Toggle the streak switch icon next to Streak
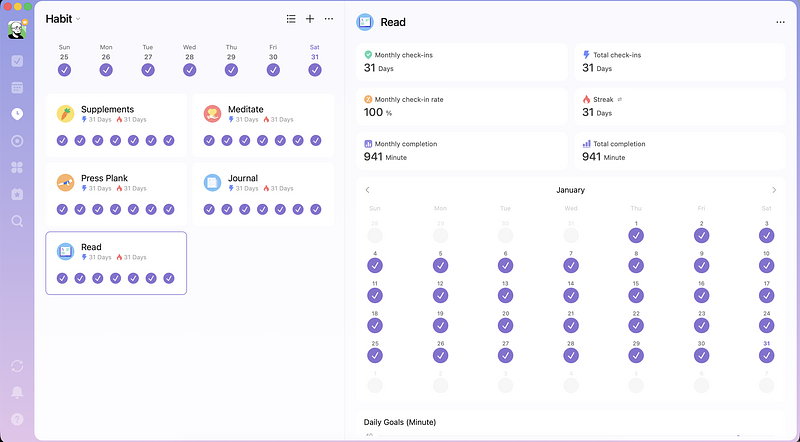The height and width of the screenshot is (442, 800). pyautogui.click(x=620, y=100)
